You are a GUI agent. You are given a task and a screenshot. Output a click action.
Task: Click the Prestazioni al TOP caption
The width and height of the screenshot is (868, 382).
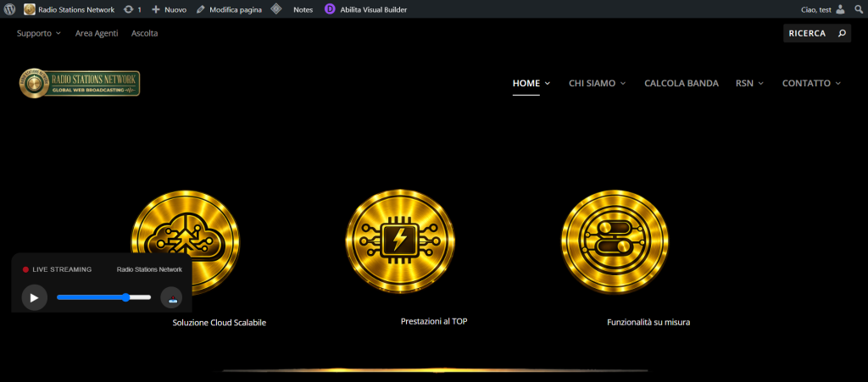[434, 321]
